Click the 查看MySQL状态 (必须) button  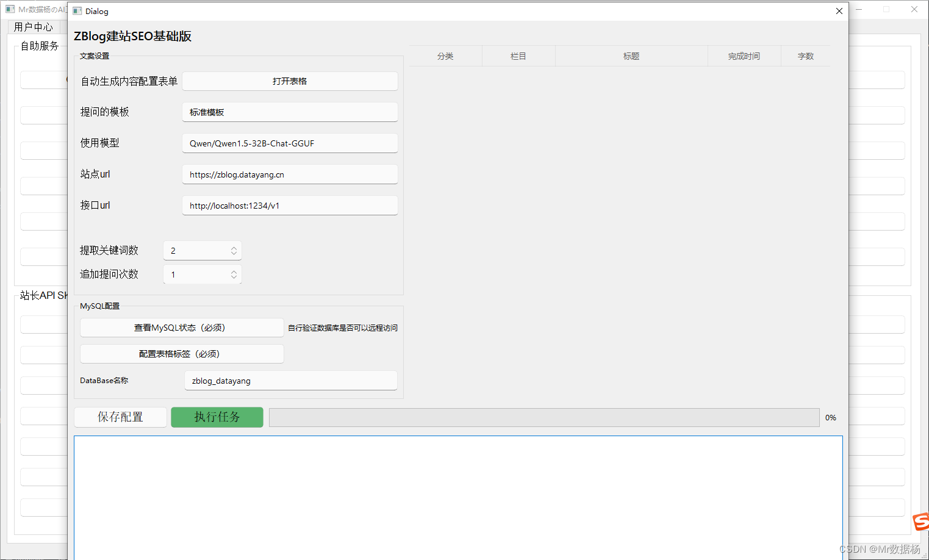pos(182,328)
